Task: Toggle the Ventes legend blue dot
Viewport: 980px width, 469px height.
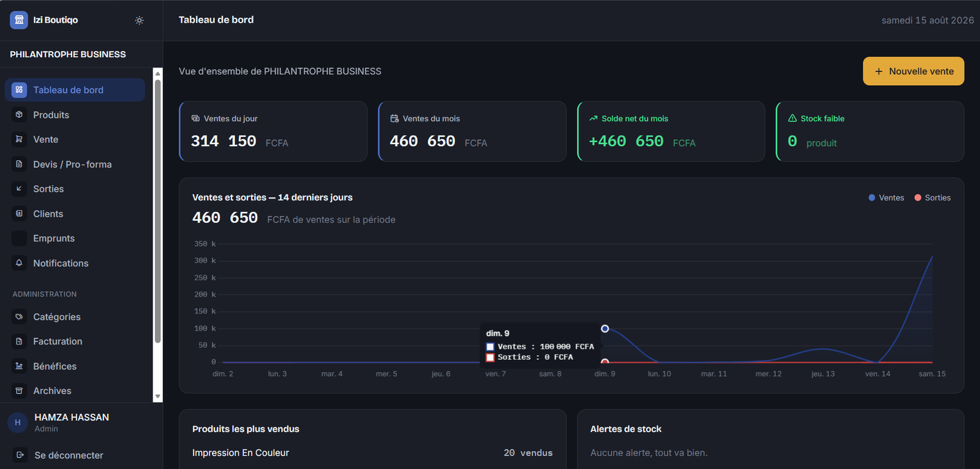Action: (872, 197)
